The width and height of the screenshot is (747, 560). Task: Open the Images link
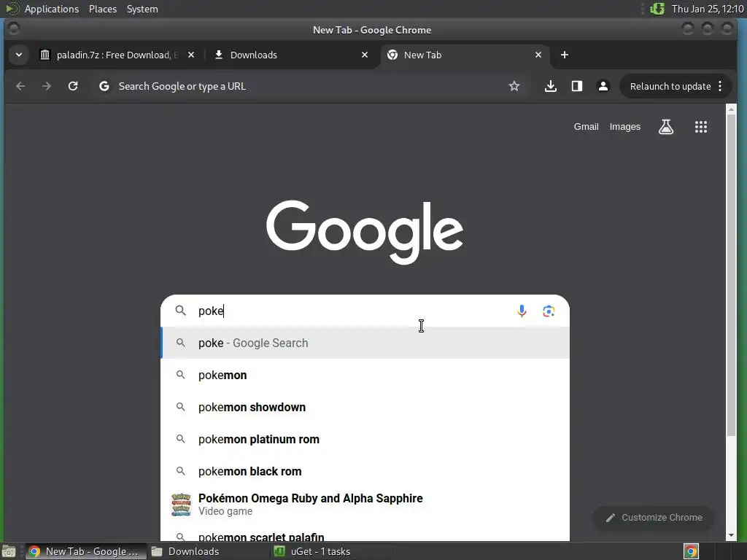tap(625, 127)
